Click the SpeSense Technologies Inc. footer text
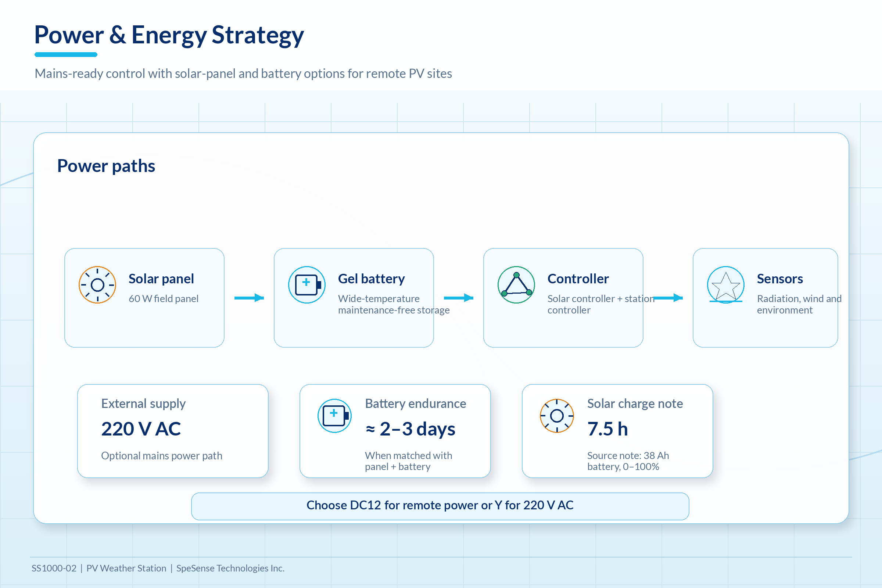 230,568
